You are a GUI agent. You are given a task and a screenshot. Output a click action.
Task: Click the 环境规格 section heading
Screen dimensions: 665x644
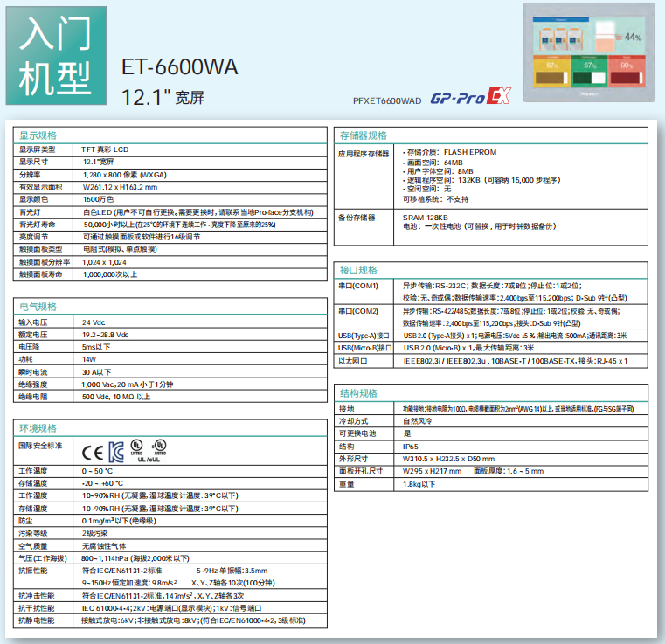[x=38, y=428]
